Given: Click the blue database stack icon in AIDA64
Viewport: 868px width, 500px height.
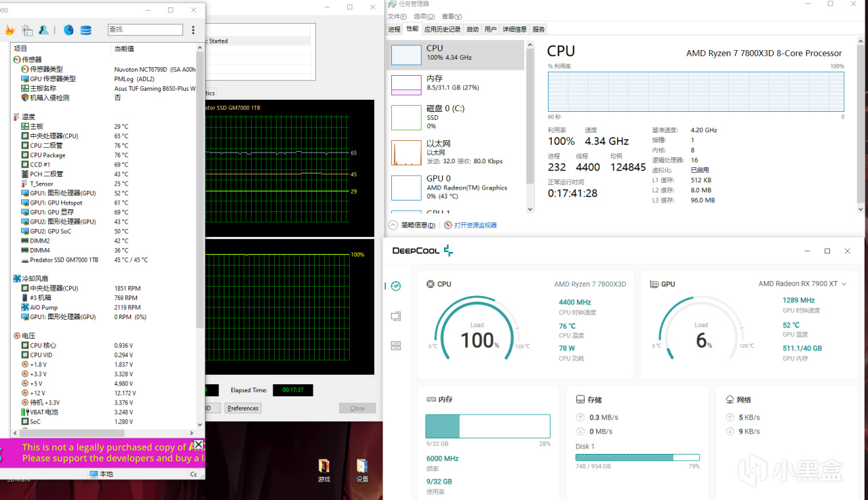Looking at the screenshot, I should (x=85, y=30).
